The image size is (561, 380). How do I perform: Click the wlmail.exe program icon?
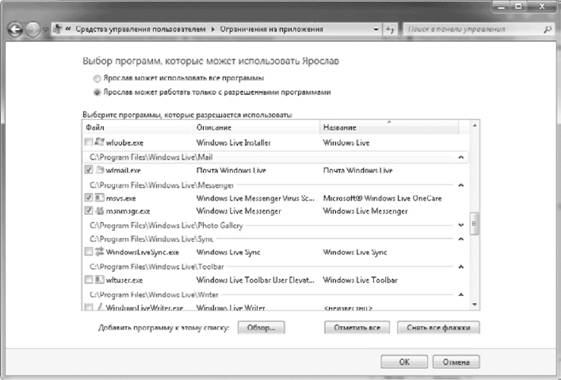coord(99,170)
